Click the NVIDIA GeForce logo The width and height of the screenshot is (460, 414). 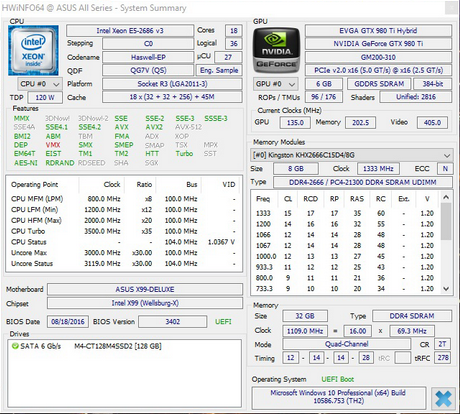point(276,50)
